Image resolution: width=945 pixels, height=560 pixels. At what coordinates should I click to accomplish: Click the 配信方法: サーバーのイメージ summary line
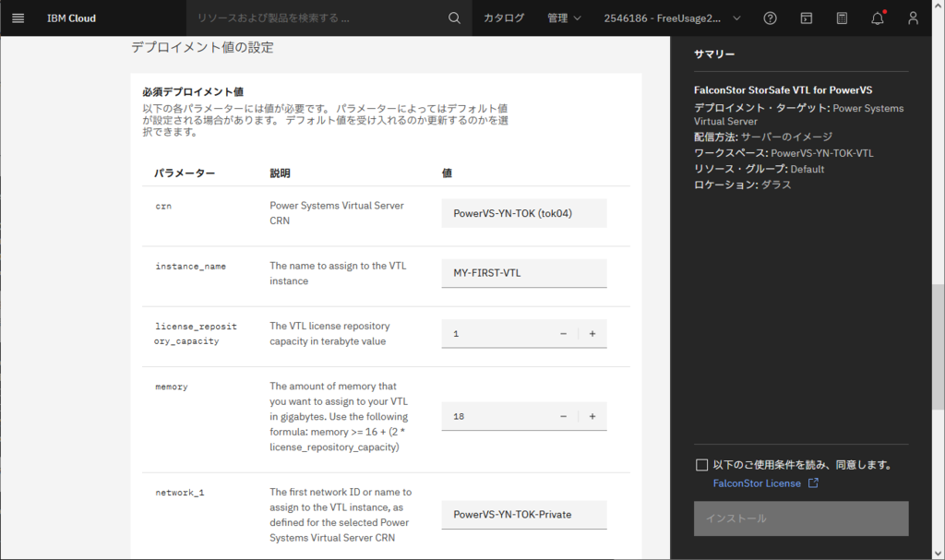coord(763,137)
